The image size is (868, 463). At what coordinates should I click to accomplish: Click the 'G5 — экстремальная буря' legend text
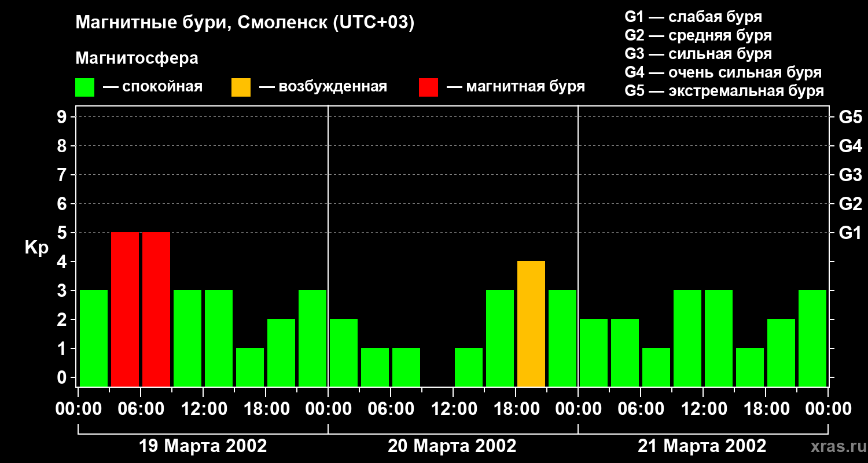pos(724,91)
